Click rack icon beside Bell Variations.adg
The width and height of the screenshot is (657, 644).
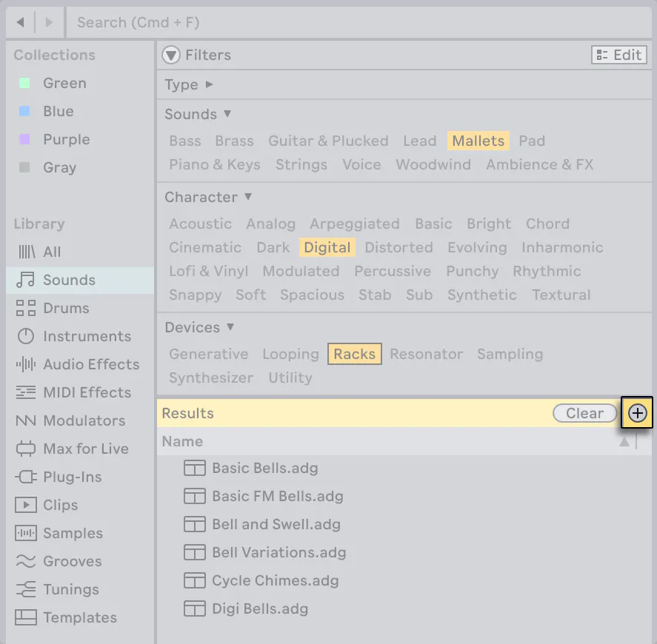194,552
